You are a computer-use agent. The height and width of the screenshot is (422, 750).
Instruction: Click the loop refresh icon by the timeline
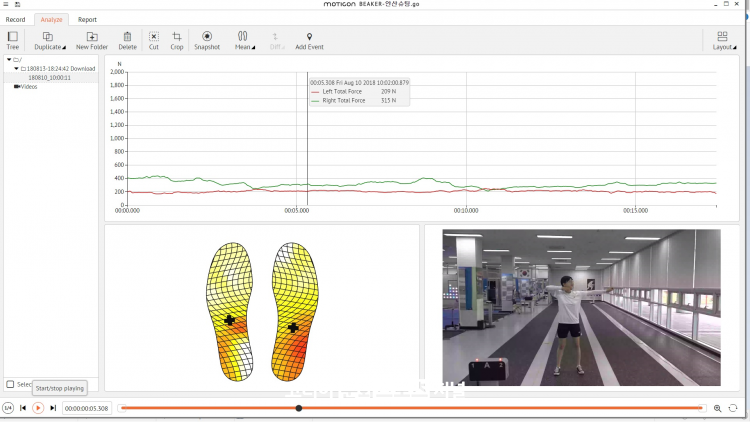coord(733,408)
